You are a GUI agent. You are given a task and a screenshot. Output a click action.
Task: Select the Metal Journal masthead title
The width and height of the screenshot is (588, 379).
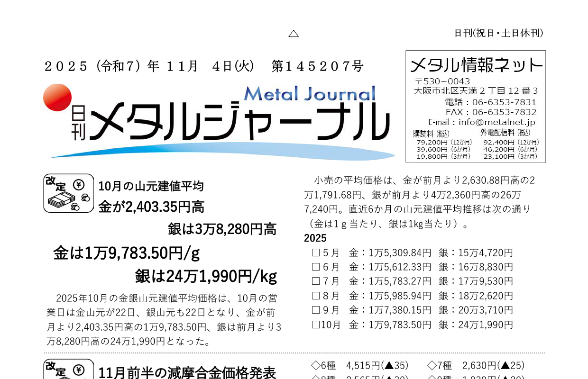pos(312,94)
